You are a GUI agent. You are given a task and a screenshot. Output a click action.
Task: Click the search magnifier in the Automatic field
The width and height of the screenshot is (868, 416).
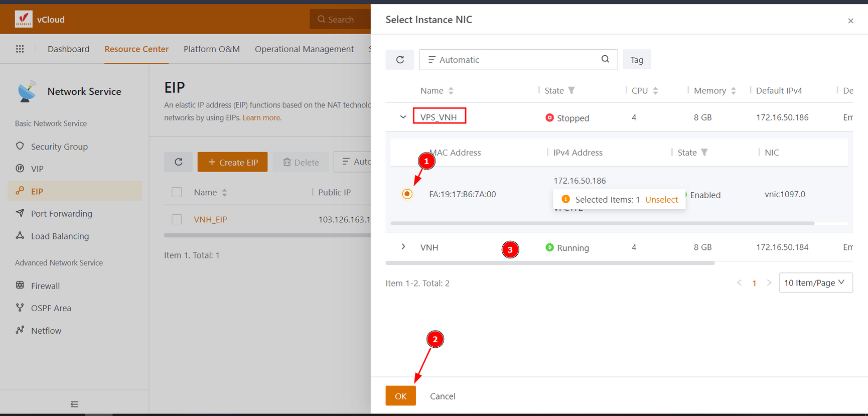click(x=605, y=59)
